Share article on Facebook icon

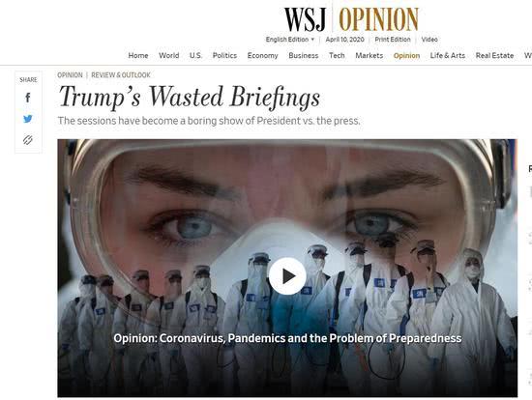click(28, 98)
